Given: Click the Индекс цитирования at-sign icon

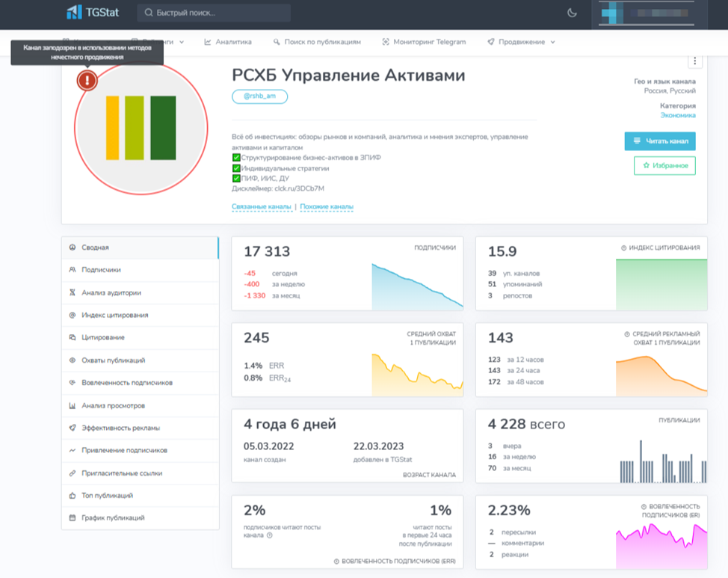Looking at the screenshot, I should 73,315.
